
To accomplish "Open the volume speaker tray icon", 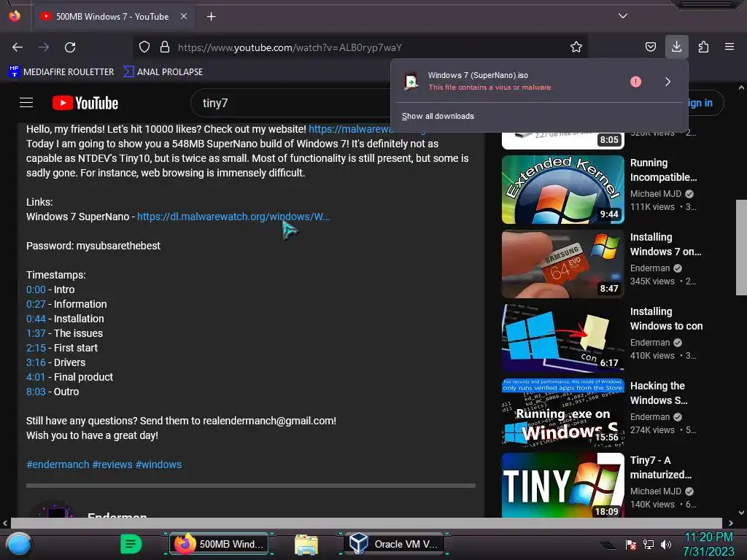I will [x=665, y=545].
